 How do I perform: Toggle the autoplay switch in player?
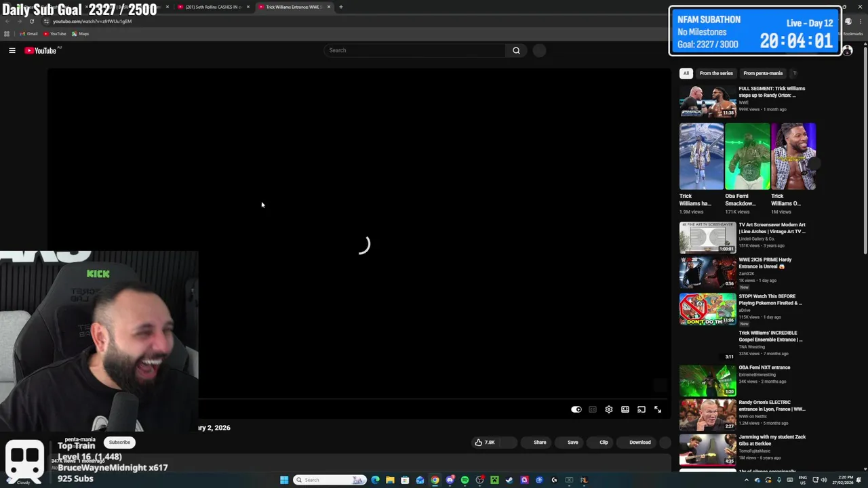[x=576, y=409]
